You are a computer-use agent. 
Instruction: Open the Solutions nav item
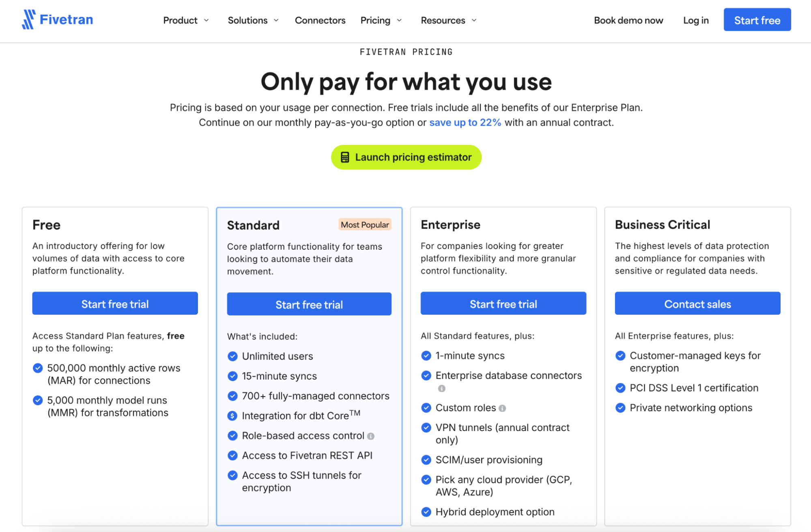pyautogui.click(x=247, y=20)
